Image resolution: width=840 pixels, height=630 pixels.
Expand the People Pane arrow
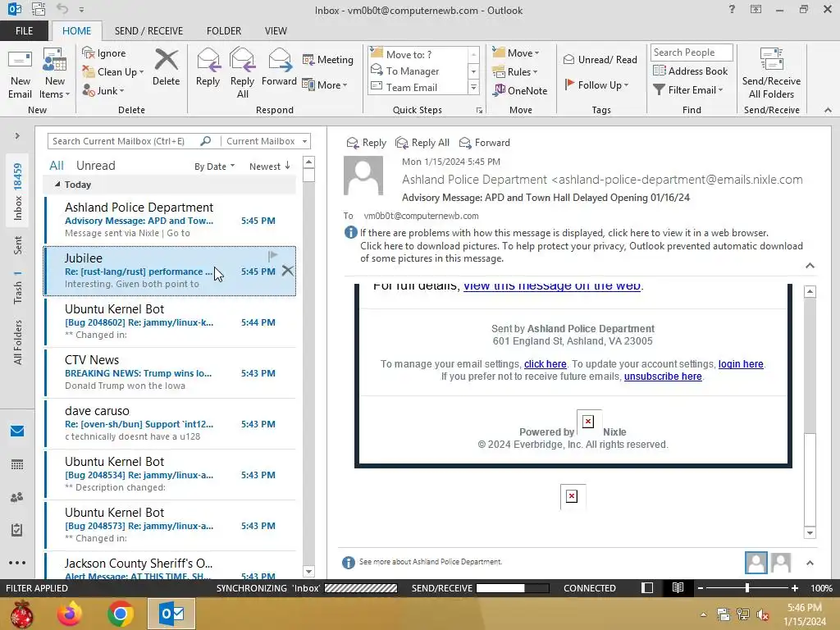click(x=810, y=563)
